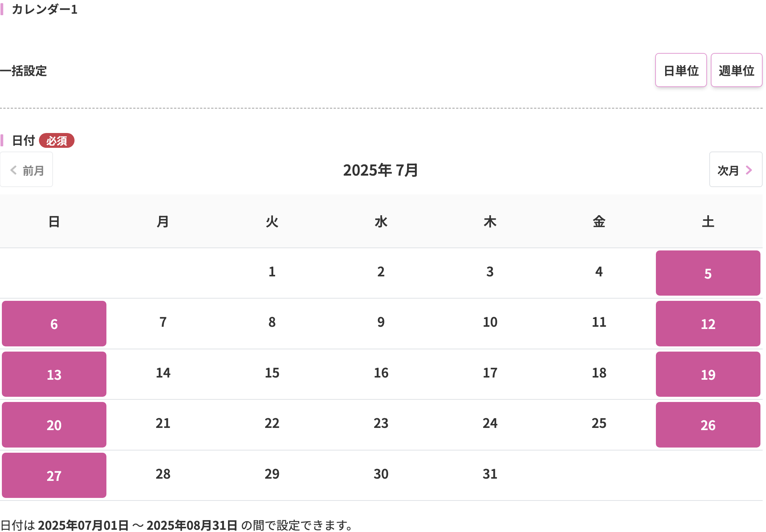
Task: Deselect highlighted Saturday July 5
Action: click(x=707, y=273)
